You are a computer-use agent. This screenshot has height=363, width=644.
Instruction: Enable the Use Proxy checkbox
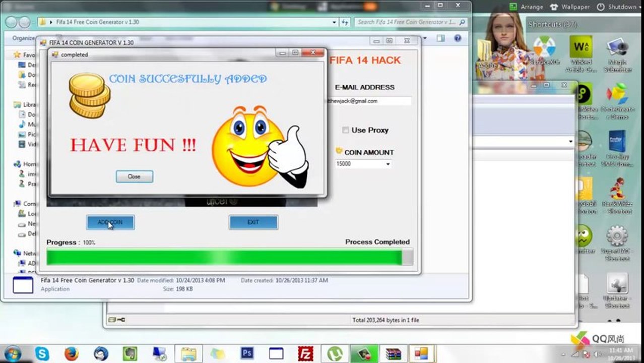(345, 130)
